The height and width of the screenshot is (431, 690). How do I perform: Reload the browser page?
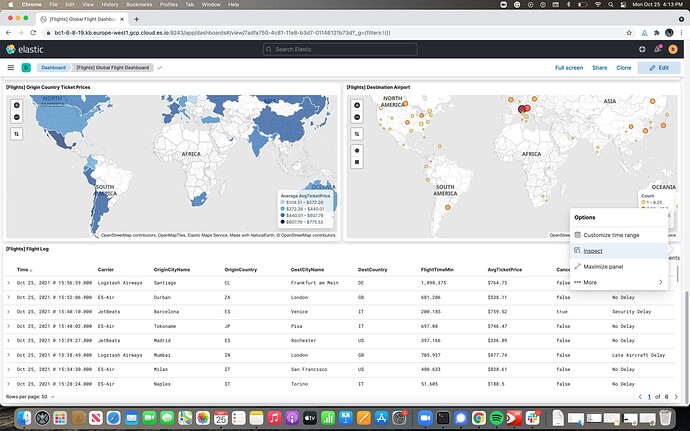click(x=33, y=33)
